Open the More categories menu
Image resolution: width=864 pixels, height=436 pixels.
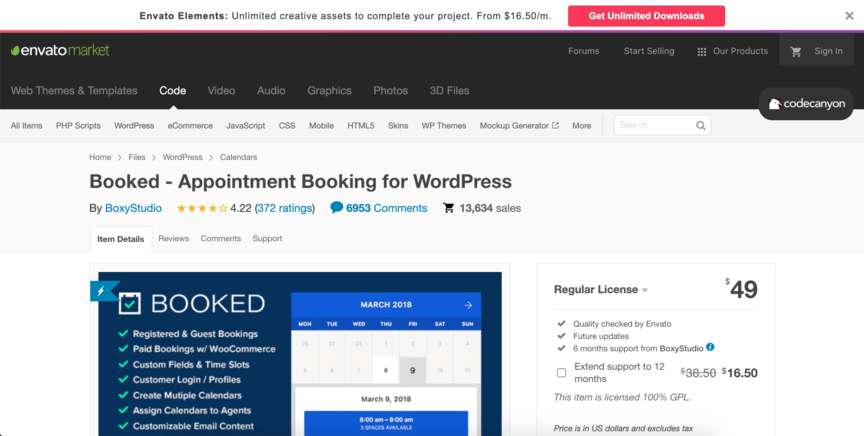pos(581,126)
